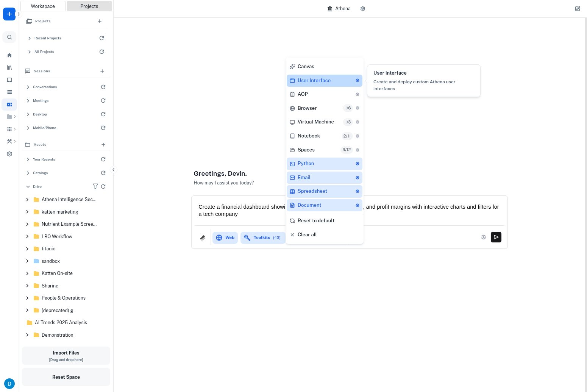Viewport: 587px width, 392px height.
Task: Add a new project with plus icon
Action: point(100,21)
